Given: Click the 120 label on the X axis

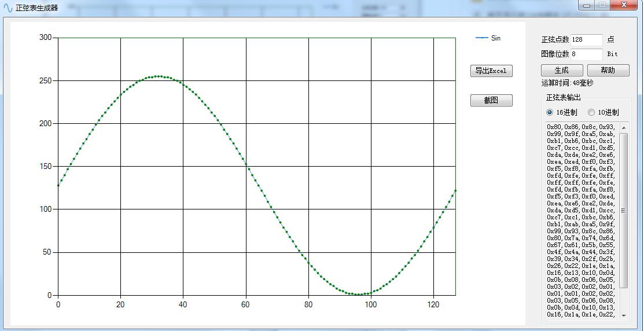Looking at the screenshot, I should pyautogui.click(x=434, y=305).
